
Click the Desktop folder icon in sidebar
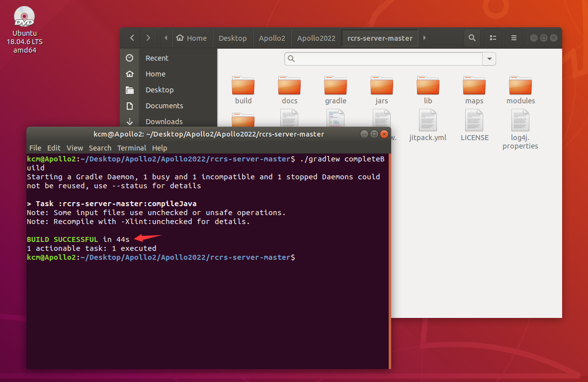tap(130, 90)
